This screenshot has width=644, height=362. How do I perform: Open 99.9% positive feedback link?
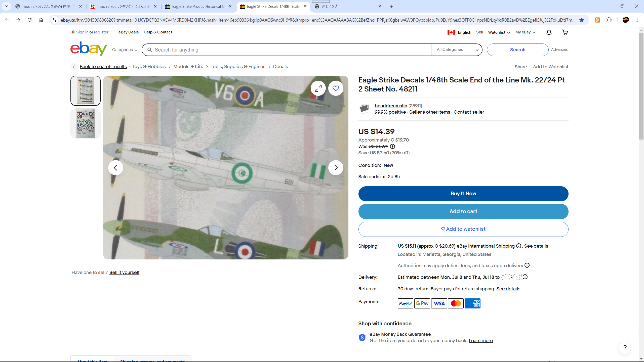[x=390, y=112]
